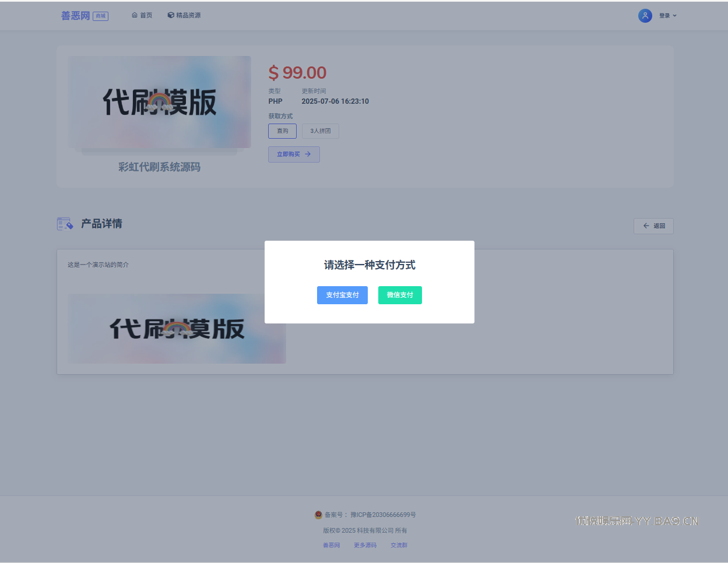Viewport: 728px width, 563px height.
Task: Expand the 登录 dropdown menu
Action: click(667, 16)
